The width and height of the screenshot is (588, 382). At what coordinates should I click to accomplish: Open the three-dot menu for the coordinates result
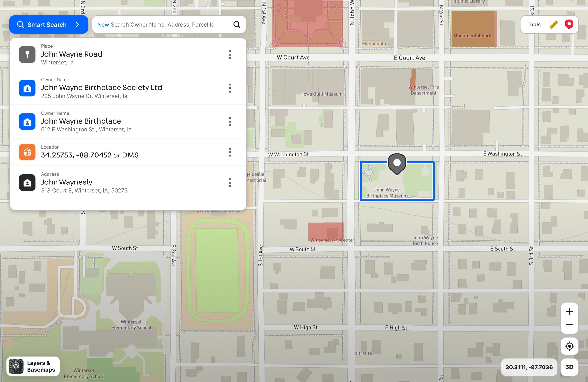pyautogui.click(x=230, y=152)
